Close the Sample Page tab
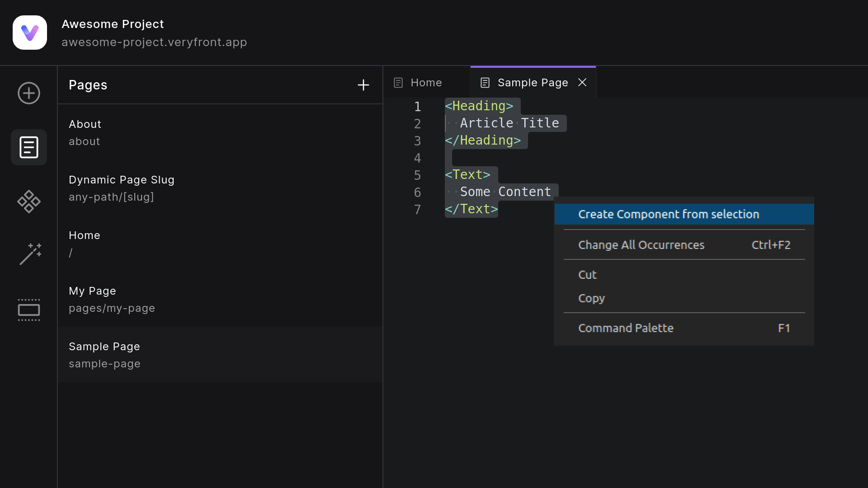Viewport: 868px width, 488px height. click(582, 82)
